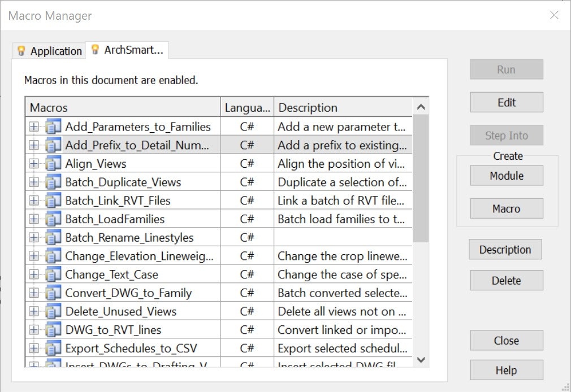Image resolution: width=571 pixels, height=392 pixels.
Task: Click the lightbulb icon on Application tab
Action: pyautogui.click(x=21, y=51)
